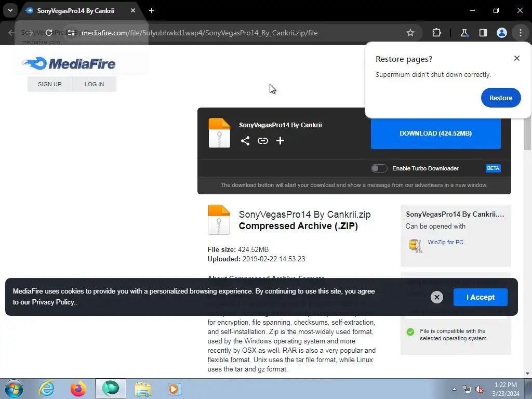The height and width of the screenshot is (399, 532).
Task: Click the muted volume tray icon
Action: pyautogui.click(x=480, y=390)
